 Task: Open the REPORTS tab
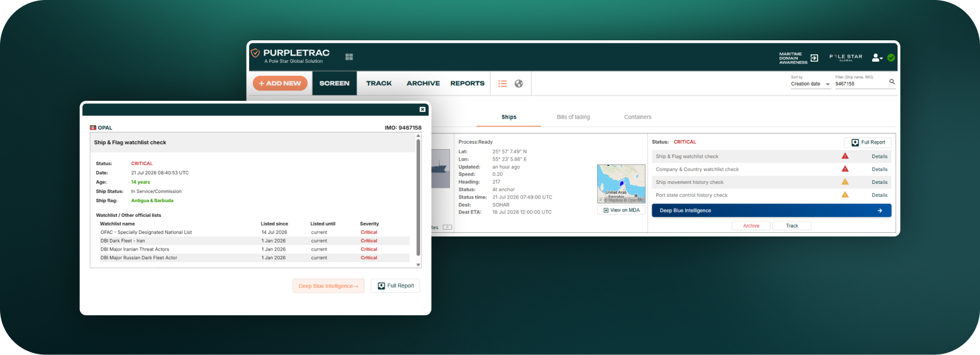468,84
